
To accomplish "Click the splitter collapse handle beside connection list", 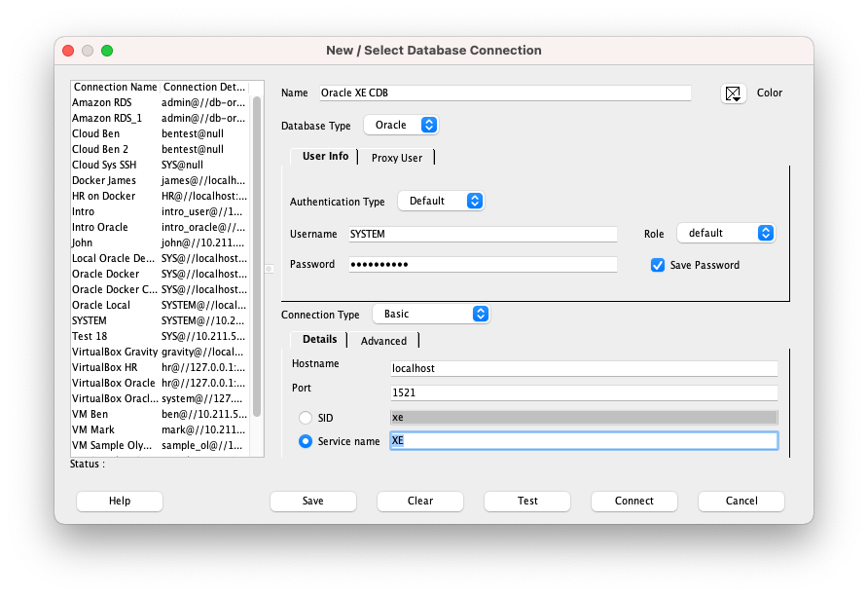I will (x=270, y=269).
